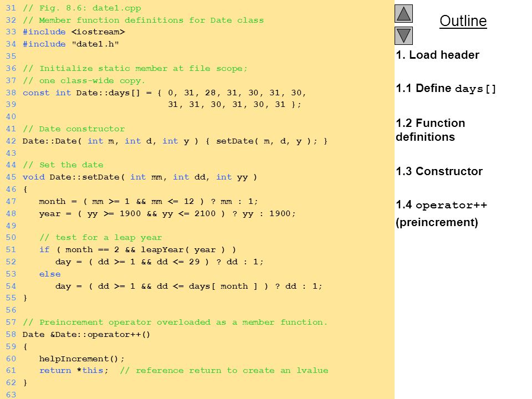Click the '// one class-wide copy.' comment
The width and height of the screenshot is (532, 399).
(84, 81)
